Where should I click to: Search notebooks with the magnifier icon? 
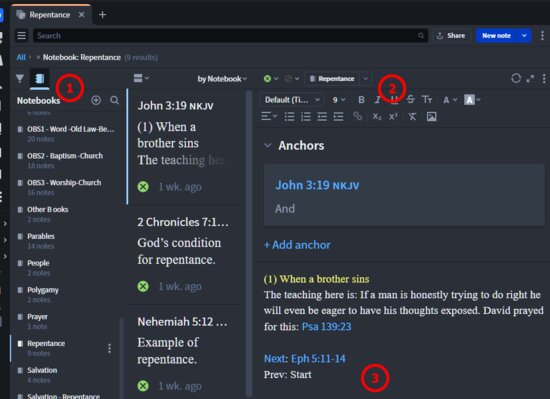[114, 100]
